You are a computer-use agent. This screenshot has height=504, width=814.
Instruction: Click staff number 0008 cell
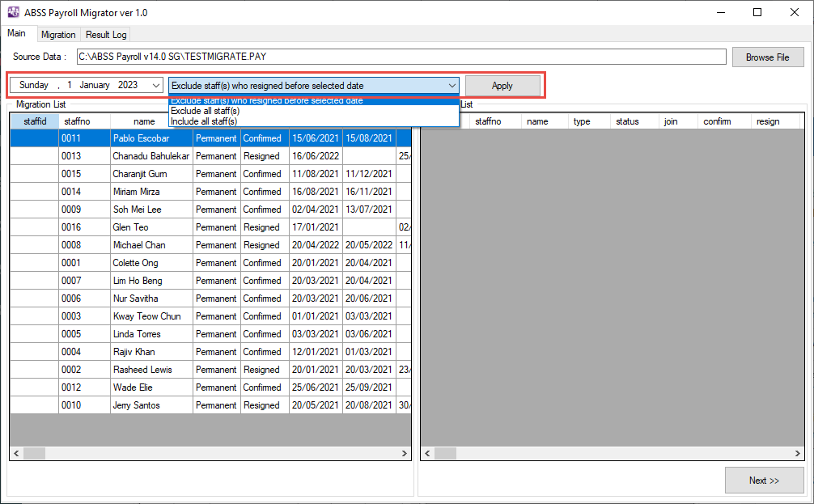coord(84,245)
